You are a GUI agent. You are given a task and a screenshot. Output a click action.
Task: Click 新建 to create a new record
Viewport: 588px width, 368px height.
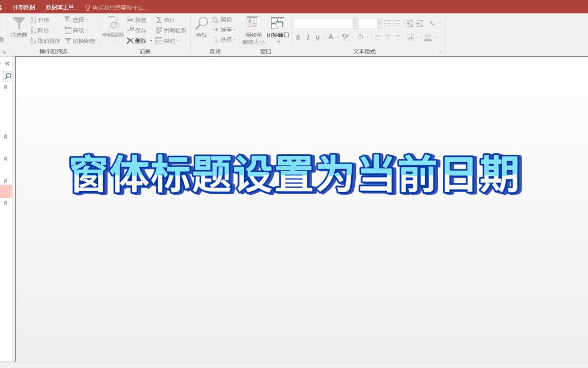pos(136,19)
